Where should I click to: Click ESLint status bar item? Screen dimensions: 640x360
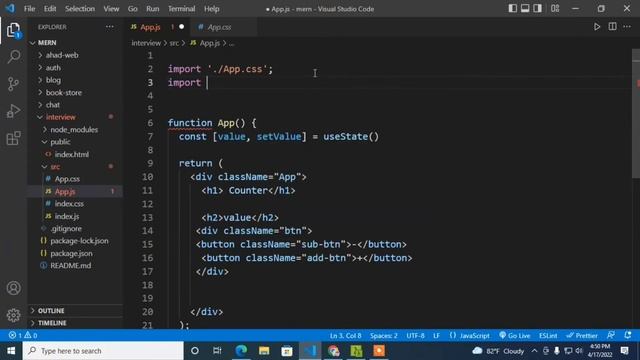tap(548, 336)
